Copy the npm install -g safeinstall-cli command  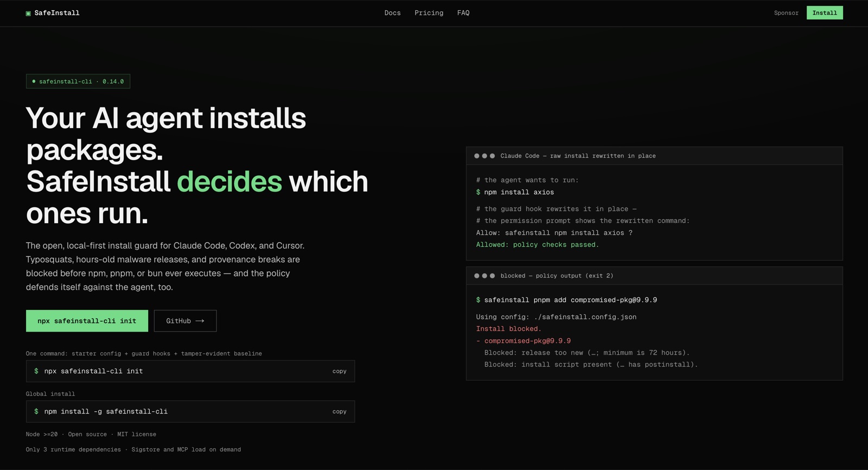tap(339, 411)
